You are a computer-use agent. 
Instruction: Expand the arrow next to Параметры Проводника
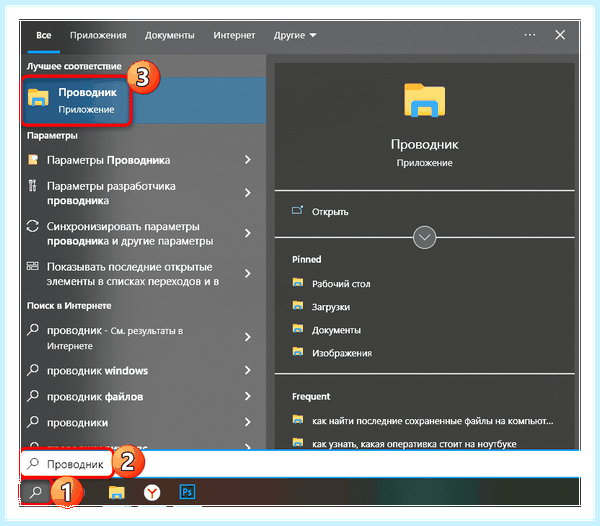248,160
